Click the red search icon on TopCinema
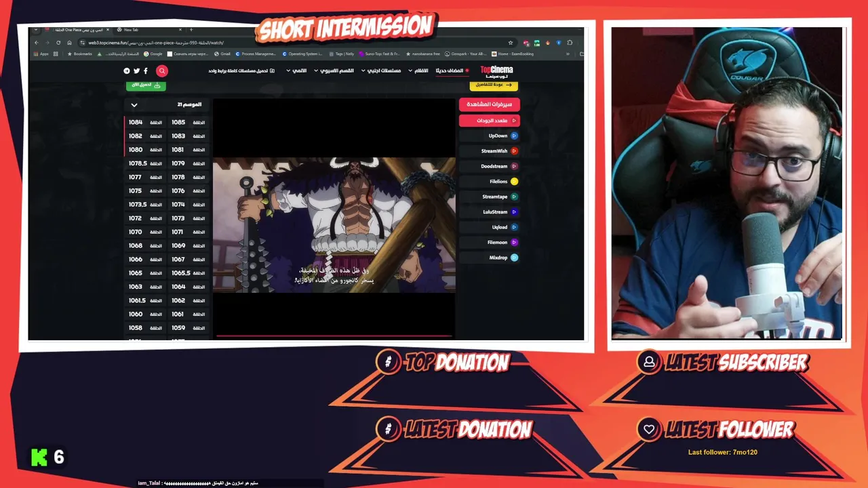Viewport: 868px width, 488px height. pos(161,70)
